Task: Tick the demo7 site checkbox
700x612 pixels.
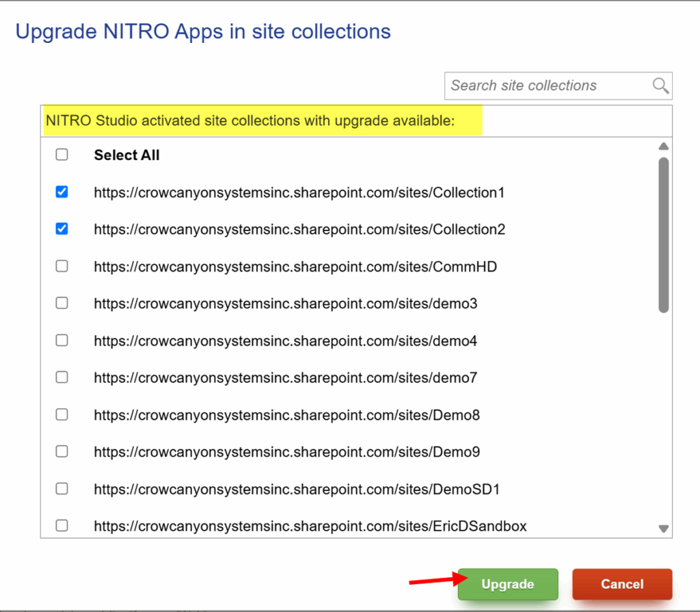Action: tap(62, 377)
